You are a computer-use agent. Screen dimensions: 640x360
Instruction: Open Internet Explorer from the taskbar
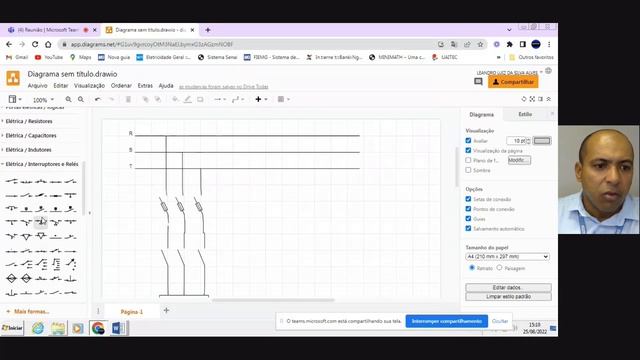pyautogui.click(x=38, y=328)
